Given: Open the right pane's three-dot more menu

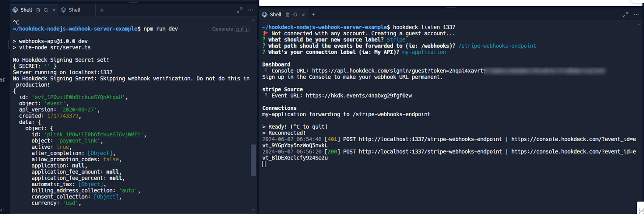Looking at the screenshot, I should coord(636,15).
